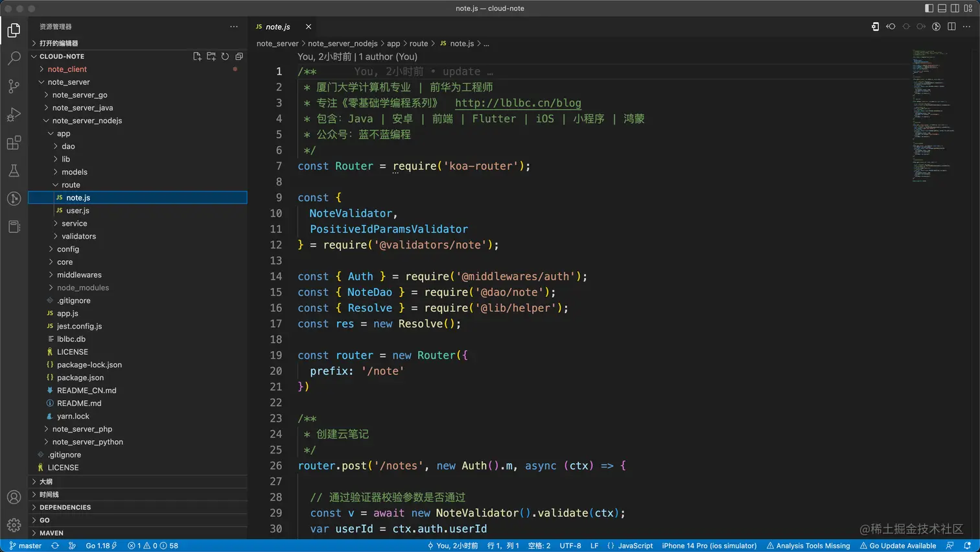Toggle file blame annotations icon
Viewport: 980px width, 552px height.
pos(937,27)
